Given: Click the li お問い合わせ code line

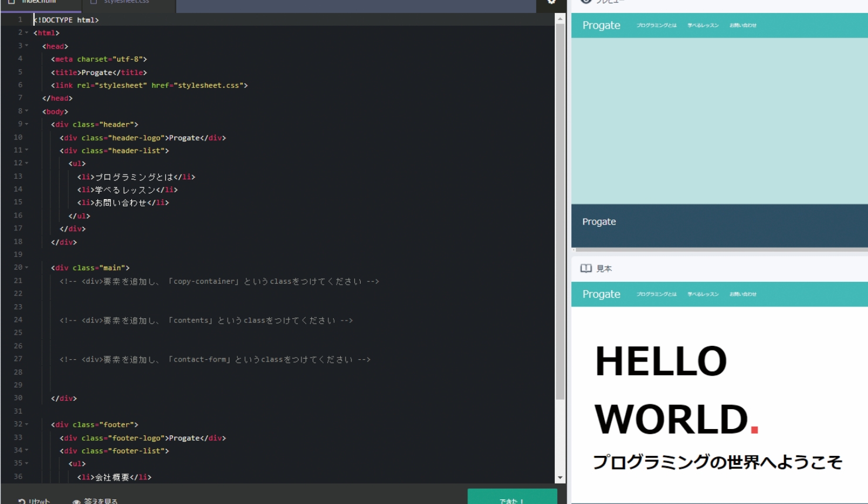Looking at the screenshot, I should (x=123, y=203).
